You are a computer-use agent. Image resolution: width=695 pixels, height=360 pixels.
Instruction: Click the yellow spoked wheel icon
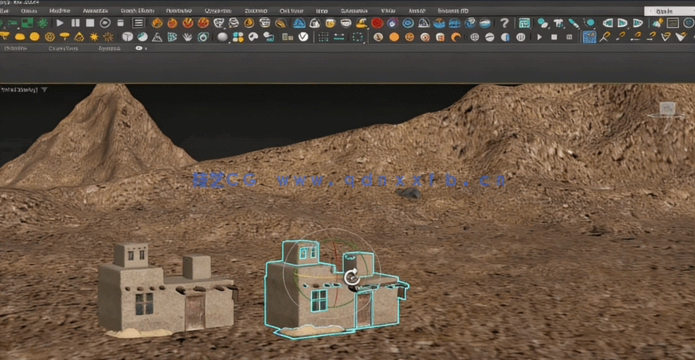[x=50, y=37]
